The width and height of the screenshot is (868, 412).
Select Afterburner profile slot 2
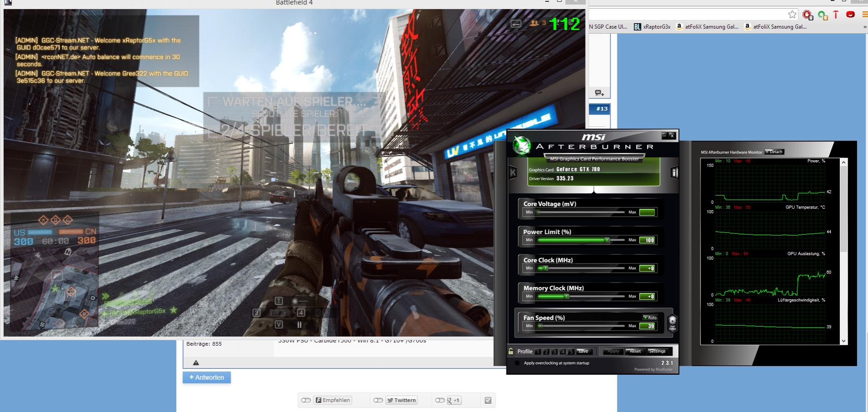pos(547,352)
